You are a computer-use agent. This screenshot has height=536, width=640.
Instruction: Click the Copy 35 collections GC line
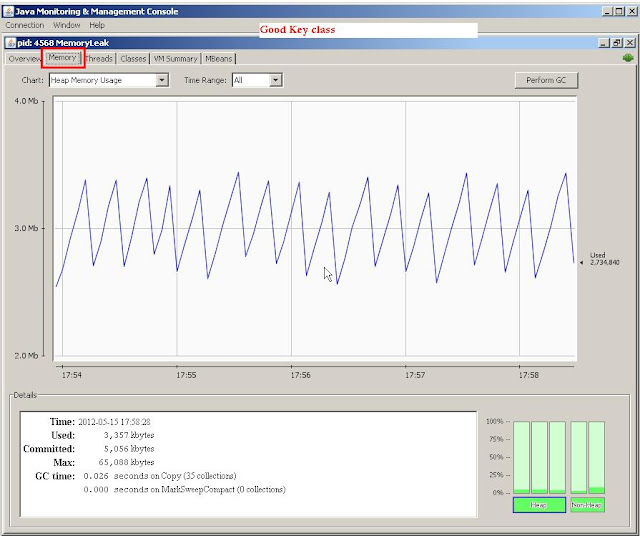pos(160,476)
